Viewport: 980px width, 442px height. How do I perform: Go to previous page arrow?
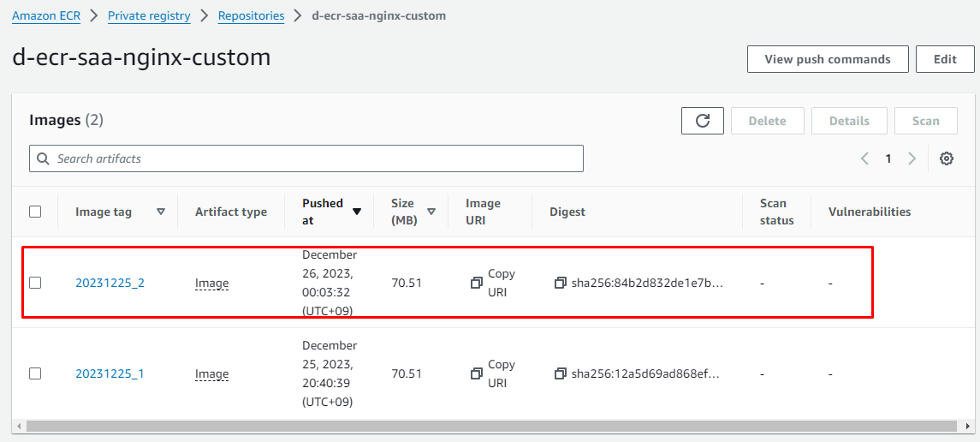click(864, 158)
